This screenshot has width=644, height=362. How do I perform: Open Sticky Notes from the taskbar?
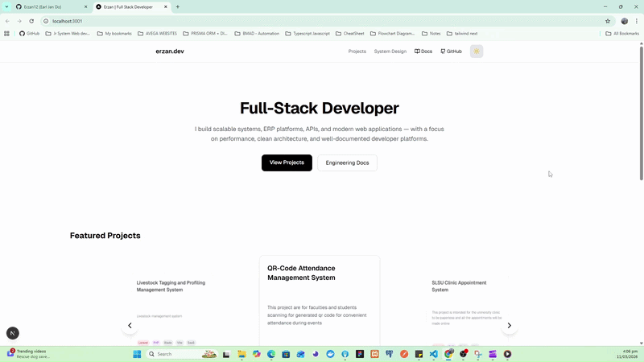[419, 354]
